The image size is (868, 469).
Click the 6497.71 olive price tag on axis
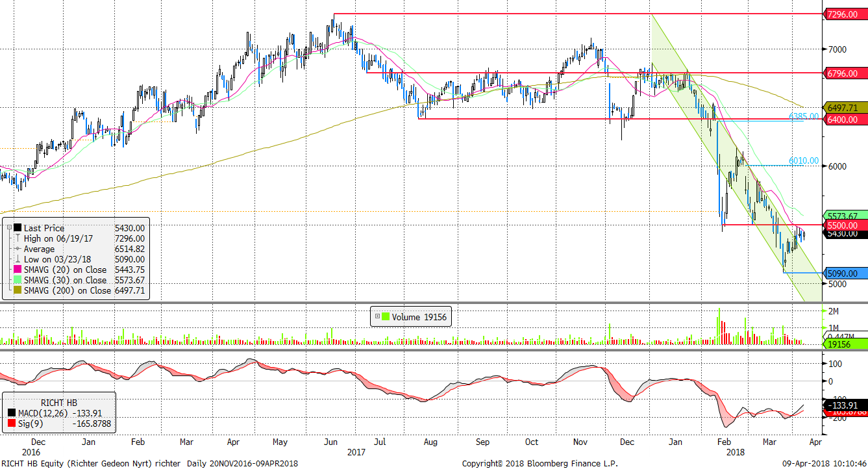click(x=844, y=107)
